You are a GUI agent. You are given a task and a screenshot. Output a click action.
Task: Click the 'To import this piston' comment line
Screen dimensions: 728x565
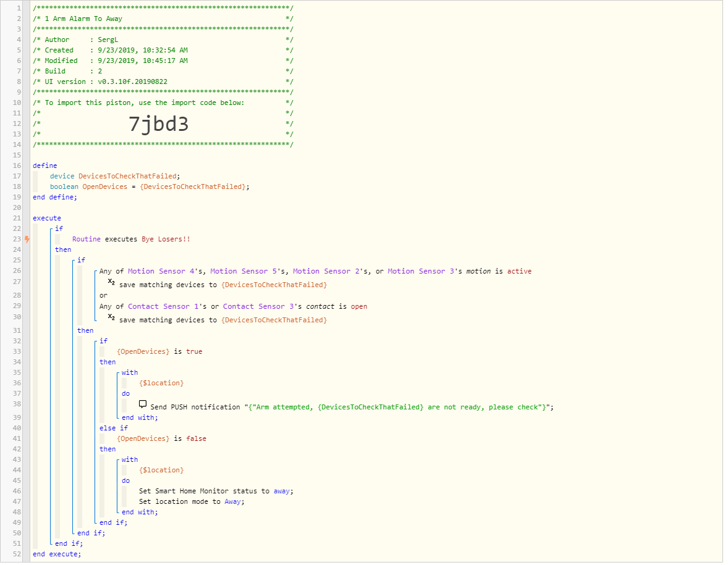pyautogui.click(x=163, y=103)
